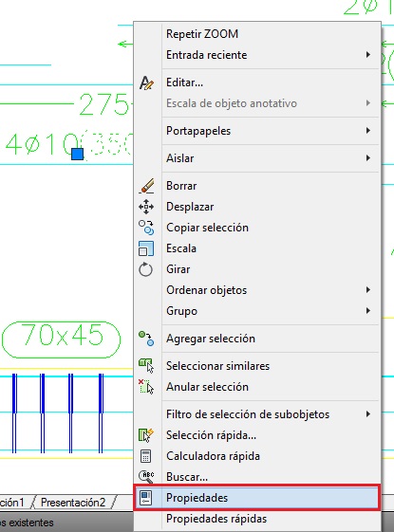This screenshot has height=532, width=394.
Task: Open the Entrada reciente submenu
Action: pos(256,55)
